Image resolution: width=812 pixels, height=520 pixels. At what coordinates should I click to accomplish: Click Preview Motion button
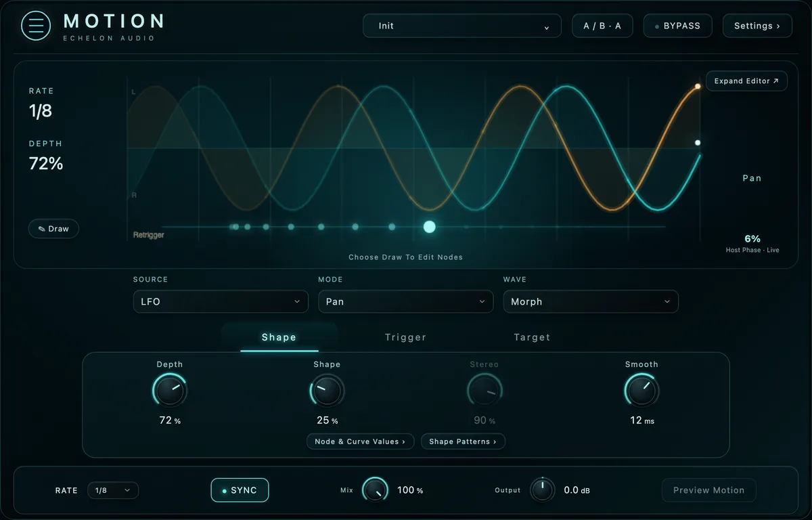coord(708,490)
